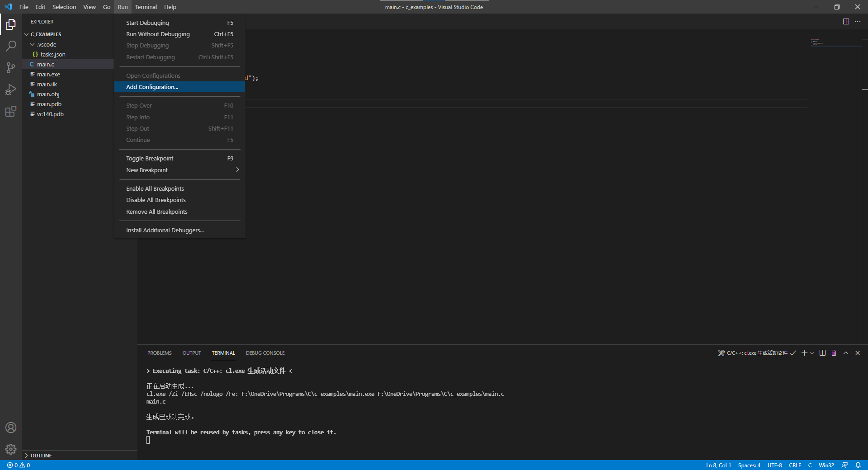Select Enable All Breakpoints
The width and height of the screenshot is (868, 470).
[180, 188]
